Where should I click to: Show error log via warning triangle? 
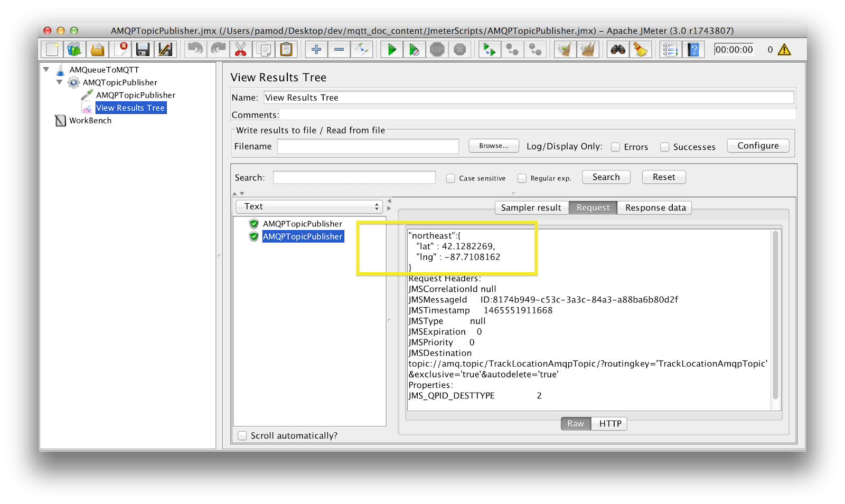point(784,50)
